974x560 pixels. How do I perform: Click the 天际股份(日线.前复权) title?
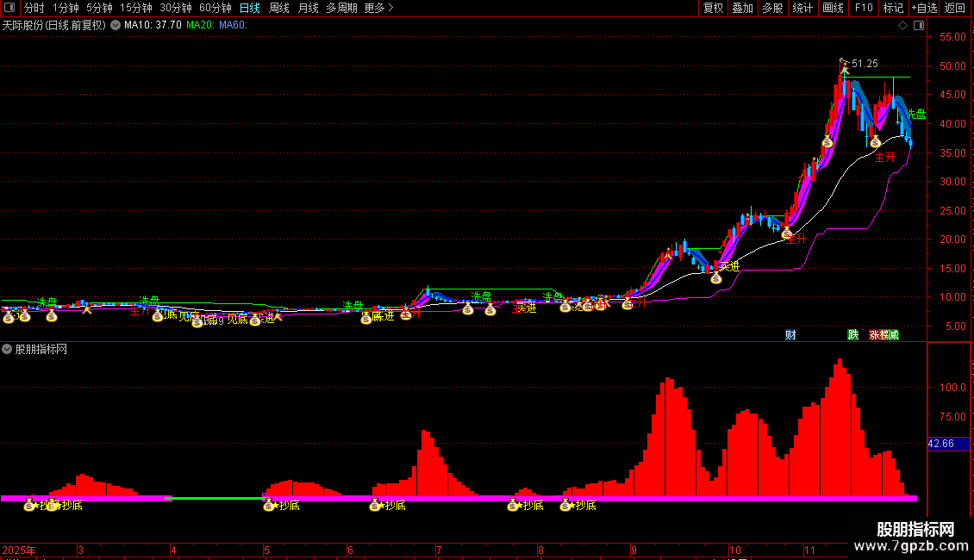pyautogui.click(x=54, y=25)
